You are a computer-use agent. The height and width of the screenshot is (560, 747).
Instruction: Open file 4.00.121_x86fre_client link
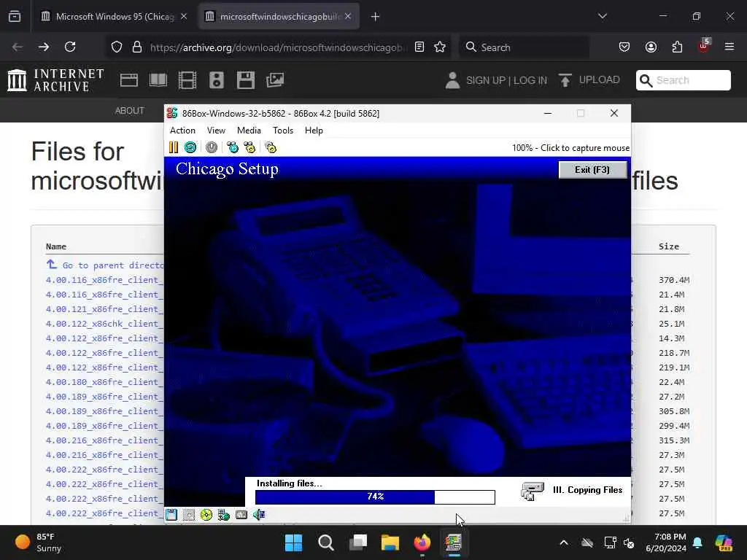[104, 309]
